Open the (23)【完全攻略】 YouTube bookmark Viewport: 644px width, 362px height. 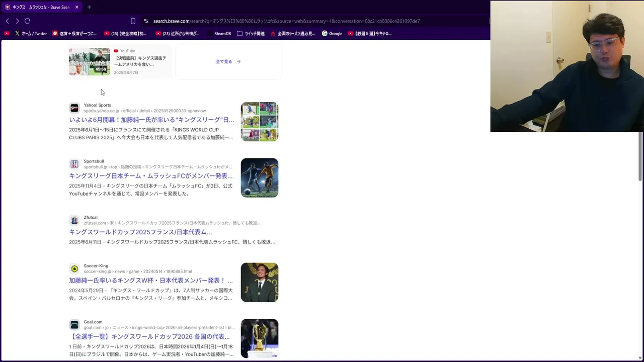pyautogui.click(x=125, y=34)
